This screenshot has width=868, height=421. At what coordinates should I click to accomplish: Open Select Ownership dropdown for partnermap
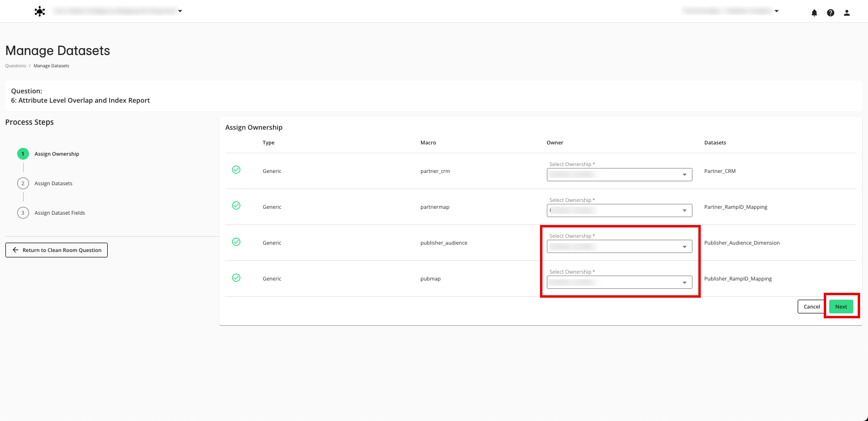click(619, 210)
